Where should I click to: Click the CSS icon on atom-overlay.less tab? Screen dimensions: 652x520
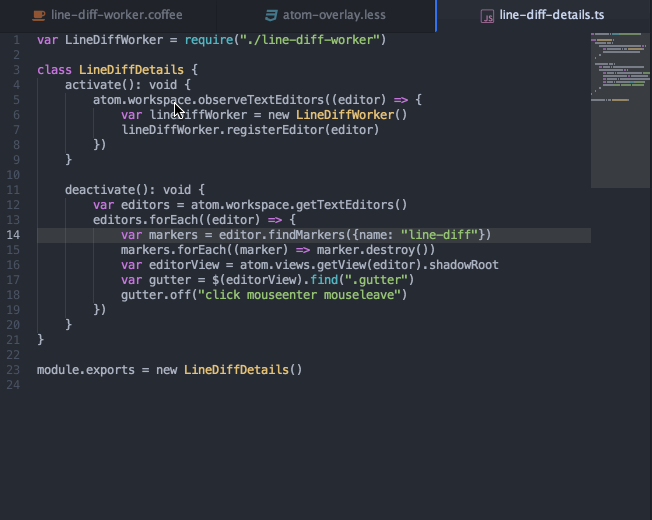271,16
